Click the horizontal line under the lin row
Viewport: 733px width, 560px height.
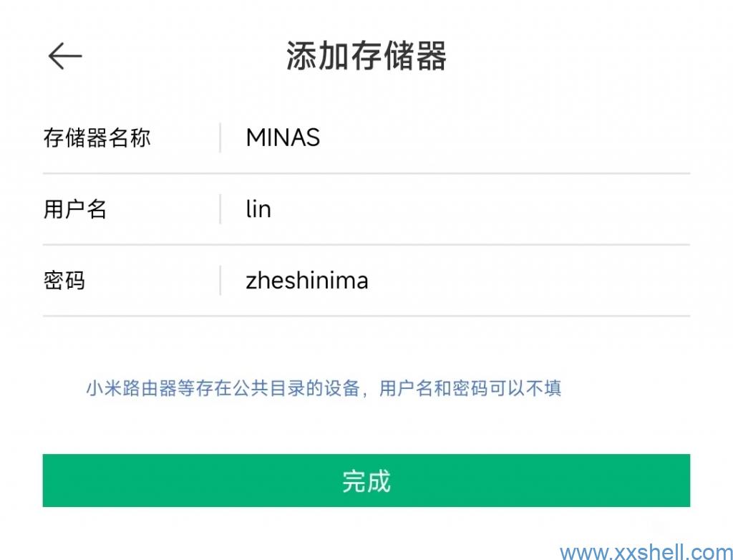pos(366,244)
